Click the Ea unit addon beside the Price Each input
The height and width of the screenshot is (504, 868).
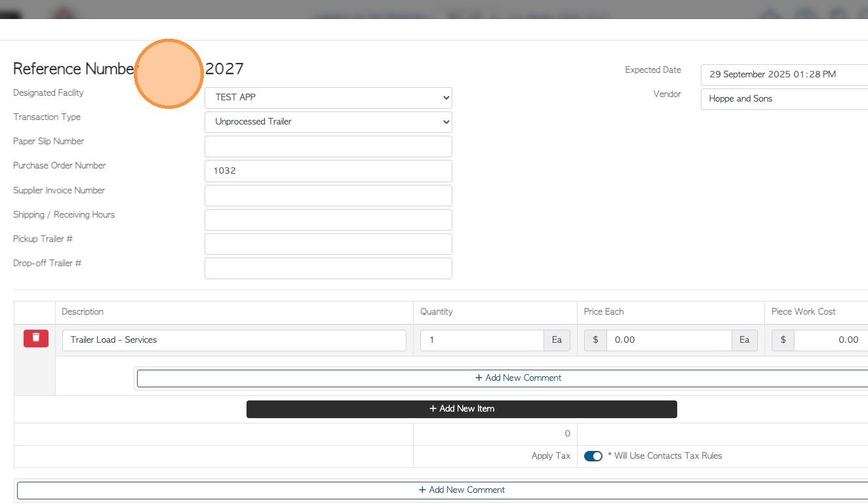745,340
